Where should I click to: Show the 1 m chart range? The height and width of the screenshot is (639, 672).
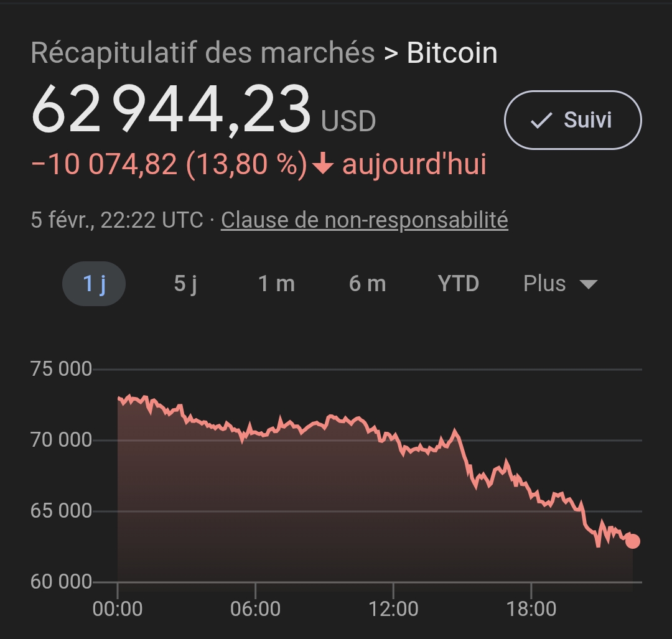tap(276, 284)
